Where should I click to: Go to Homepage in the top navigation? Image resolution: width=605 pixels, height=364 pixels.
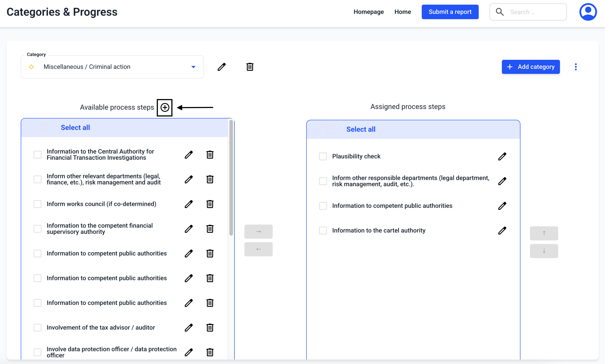(368, 12)
